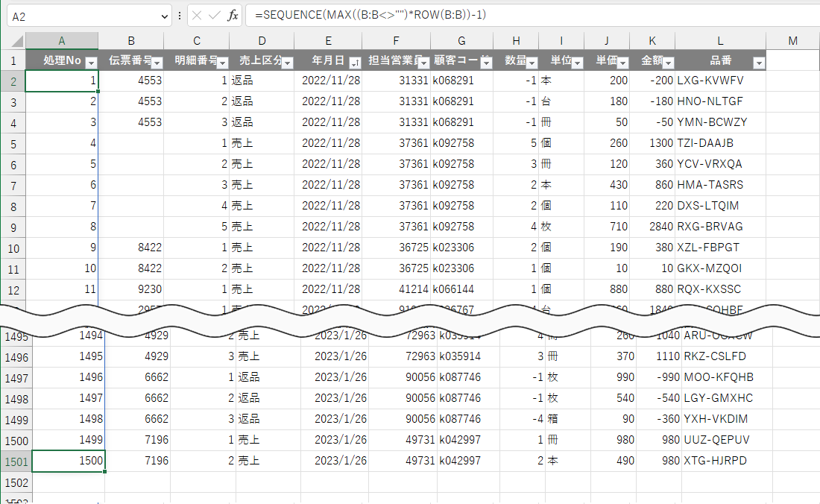
Task: Click cell with product code RQX-KXSSC
Action: coord(720,289)
